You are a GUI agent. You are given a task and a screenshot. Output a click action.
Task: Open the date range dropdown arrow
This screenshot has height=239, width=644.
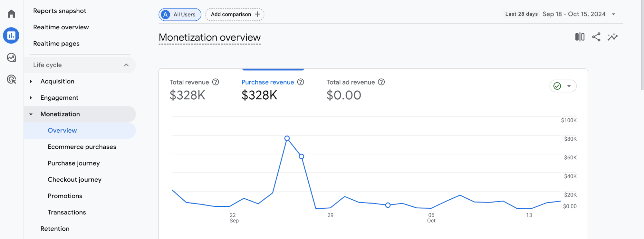(x=614, y=14)
